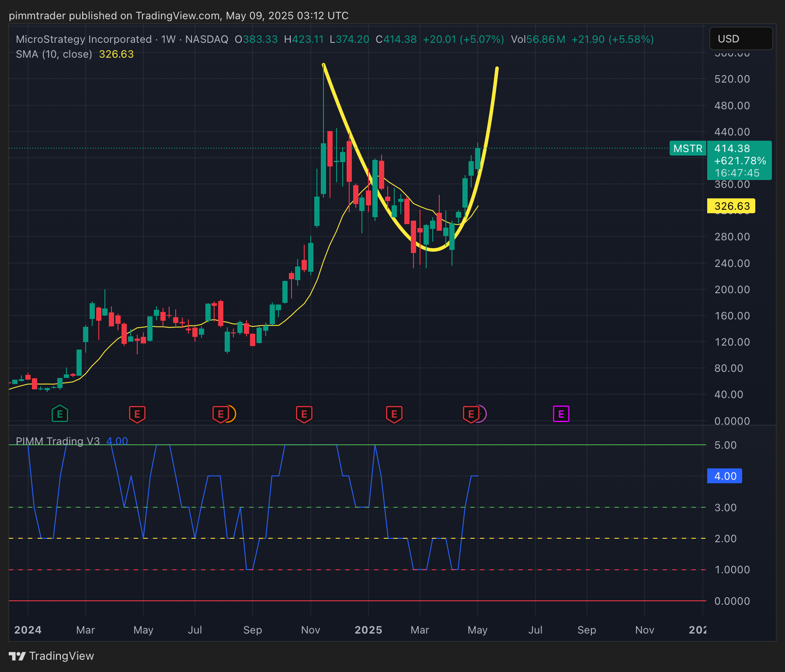Click the volume value Vol 56.86 M
785x672 pixels.
tap(538, 39)
